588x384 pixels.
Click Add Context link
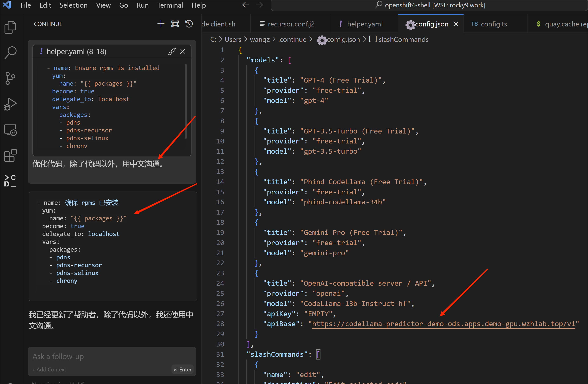(x=49, y=369)
